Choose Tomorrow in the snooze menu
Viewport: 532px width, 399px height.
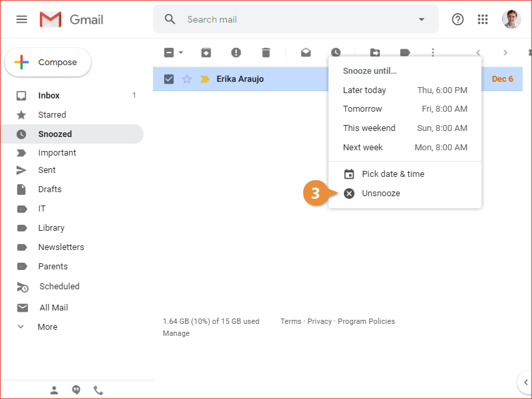[x=362, y=109]
